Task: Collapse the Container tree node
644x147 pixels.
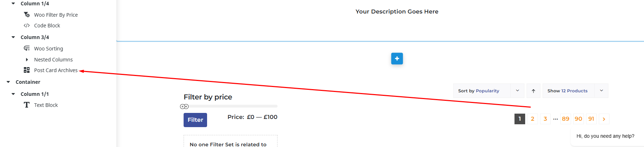Action: 8,82
